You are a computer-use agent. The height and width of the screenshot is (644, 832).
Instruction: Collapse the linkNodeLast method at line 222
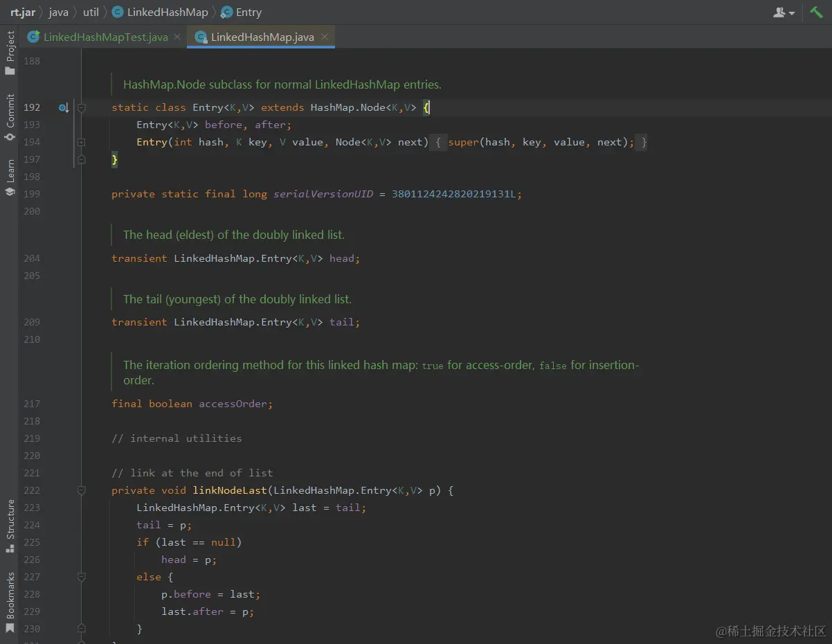click(81, 490)
